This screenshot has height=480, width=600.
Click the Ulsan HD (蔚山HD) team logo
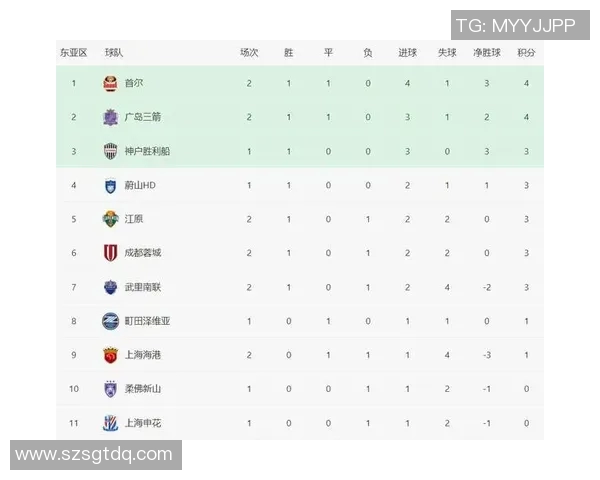coord(110,186)
